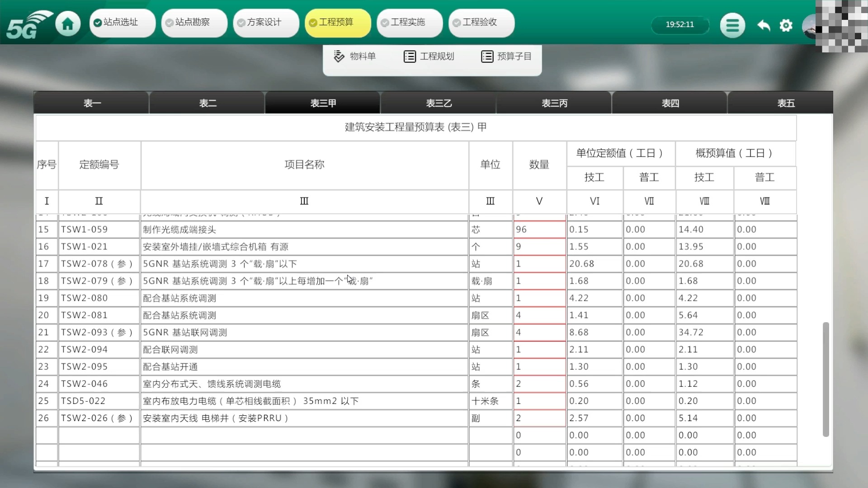Open the 物料单 list
Viewport: 868px width, 488px height.
tap(355, 56)
